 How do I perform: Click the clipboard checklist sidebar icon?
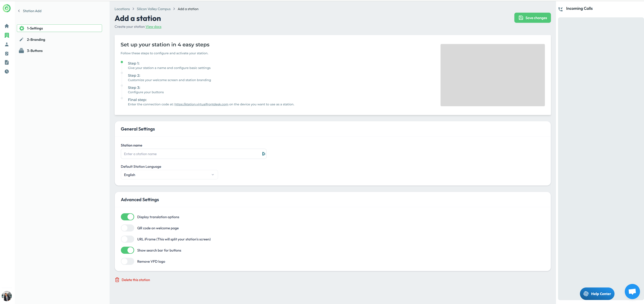(7, 53)
